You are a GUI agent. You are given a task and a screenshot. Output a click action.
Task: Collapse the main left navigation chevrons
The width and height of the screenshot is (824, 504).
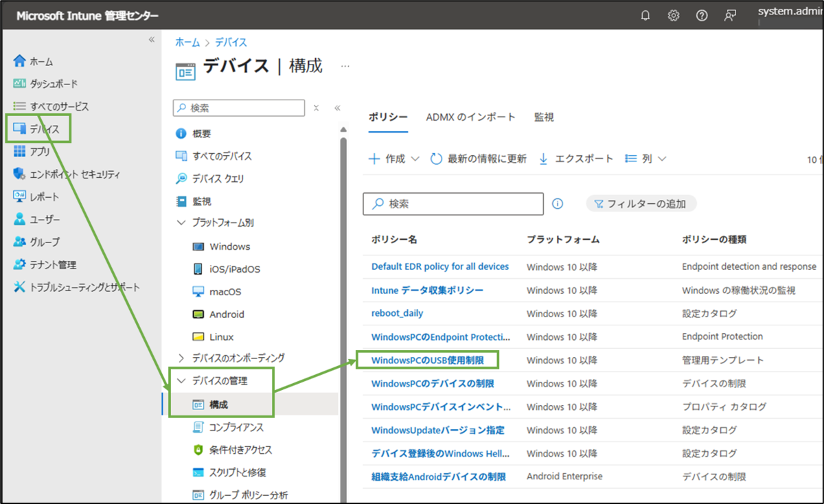pos(152,39)
